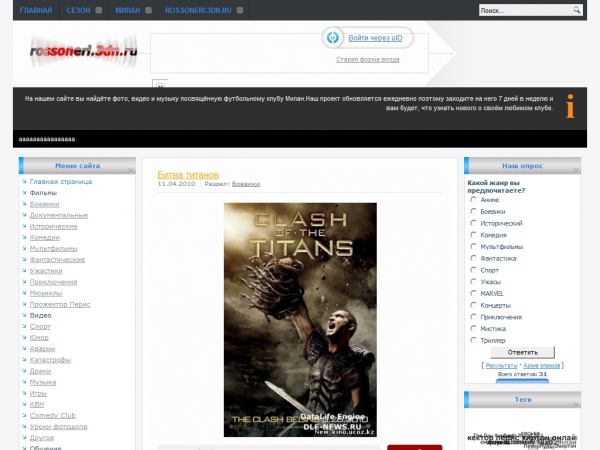Open Приключения in the site menu
Image resolution: width=600 pixels, height=450 pixels.
[x=54, y=282]
